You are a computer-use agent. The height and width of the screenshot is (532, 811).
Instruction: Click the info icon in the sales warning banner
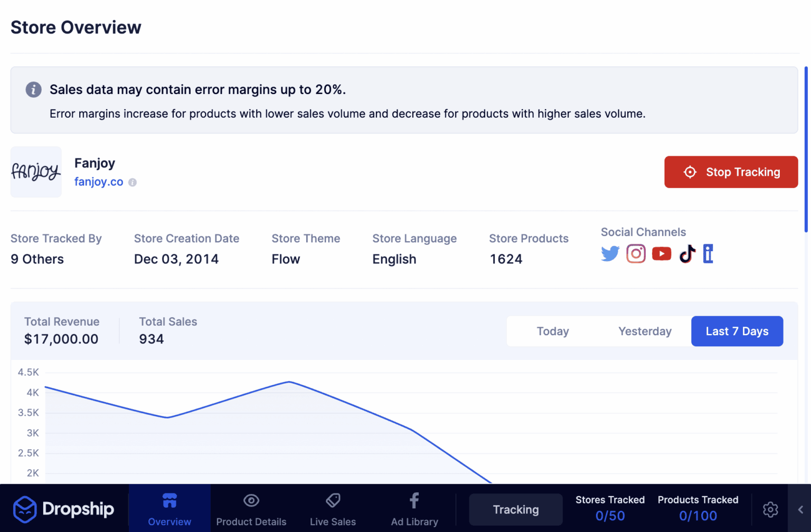click(33, 90)
